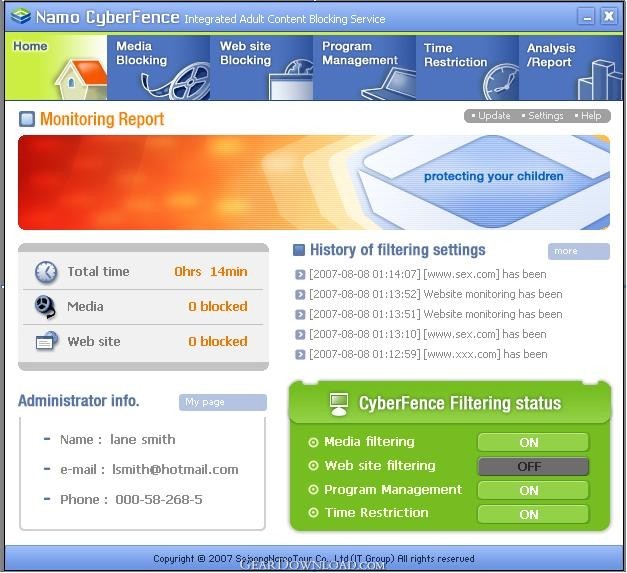Click the monitor icon in Filtering status header
The image size is (627, 573).
(339, 404)
